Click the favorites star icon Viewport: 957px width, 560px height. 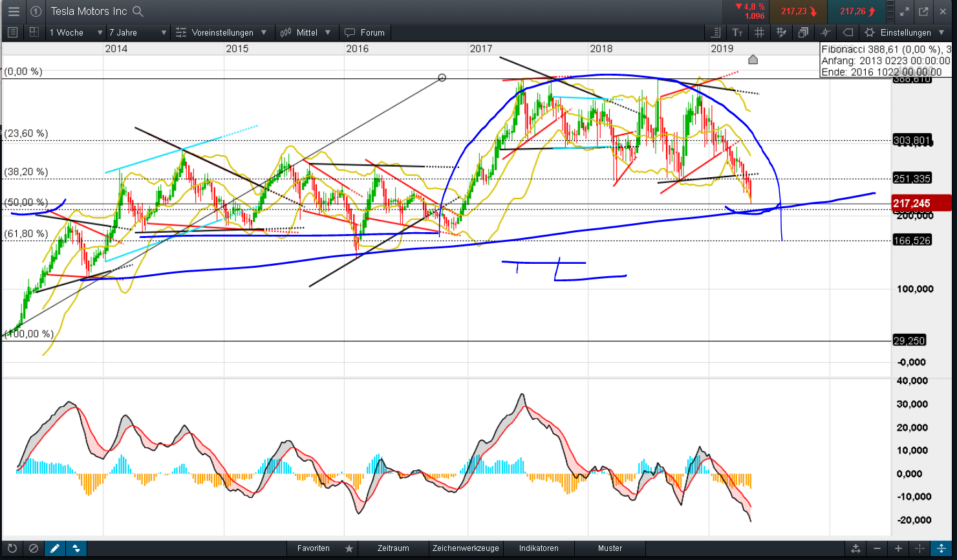349,548
